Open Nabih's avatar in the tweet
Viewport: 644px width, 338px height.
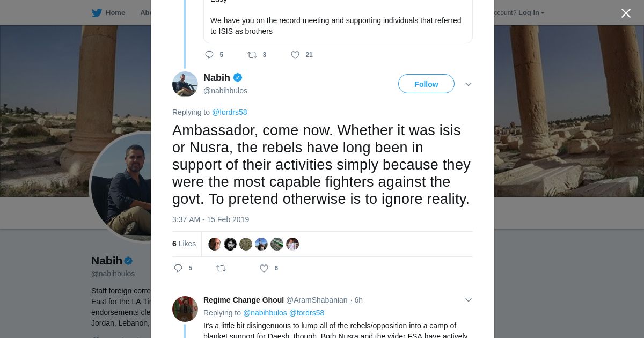[x=185, y=84]
